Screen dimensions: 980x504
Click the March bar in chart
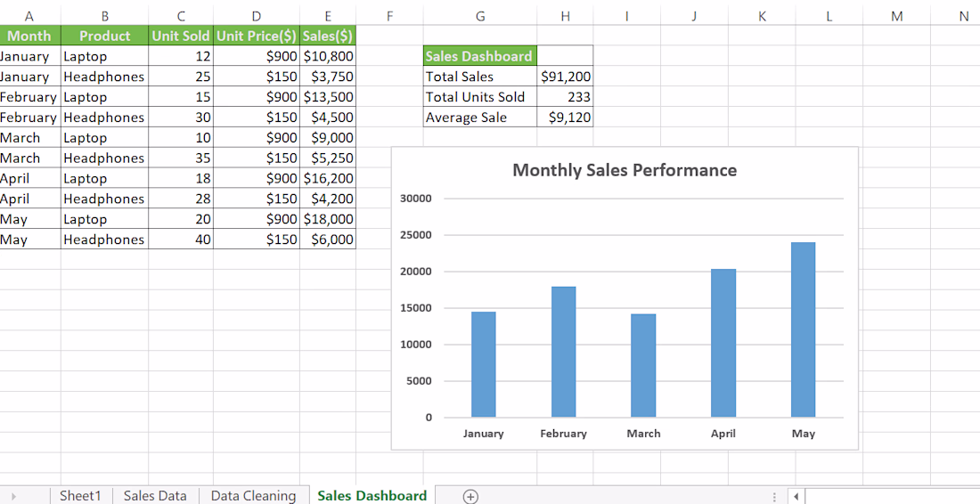click(x=643, y=365)
